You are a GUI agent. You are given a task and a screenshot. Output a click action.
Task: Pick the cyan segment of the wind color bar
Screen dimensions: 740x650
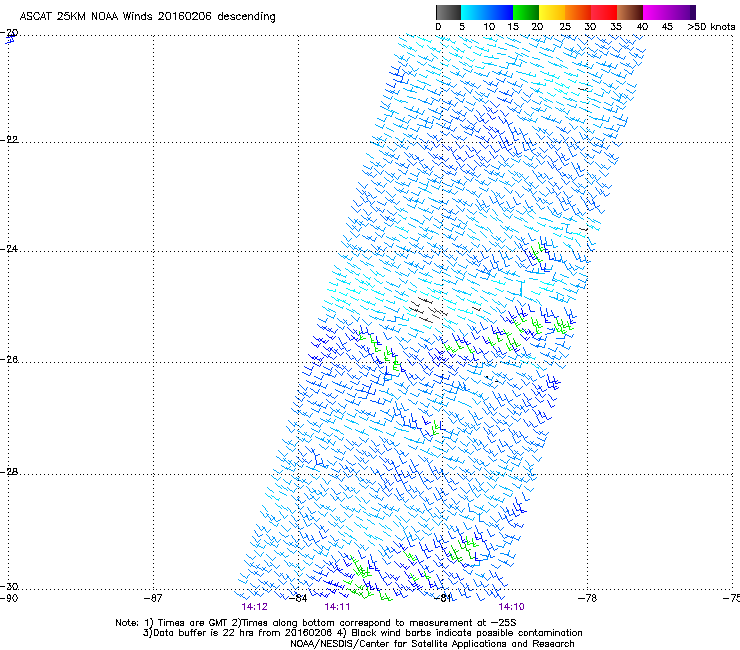474,12
